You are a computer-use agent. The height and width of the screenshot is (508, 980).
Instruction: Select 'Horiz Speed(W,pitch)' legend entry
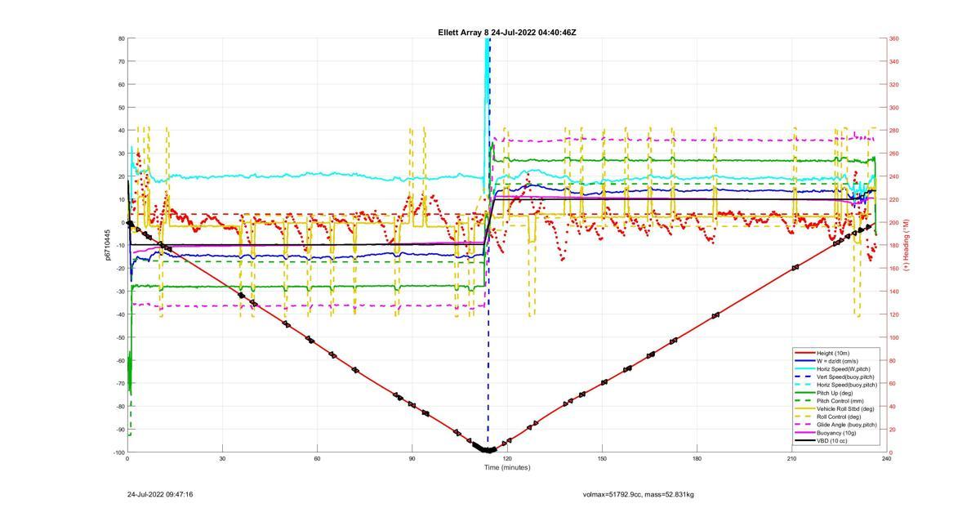pyautogui.click(x=844, y=369)
